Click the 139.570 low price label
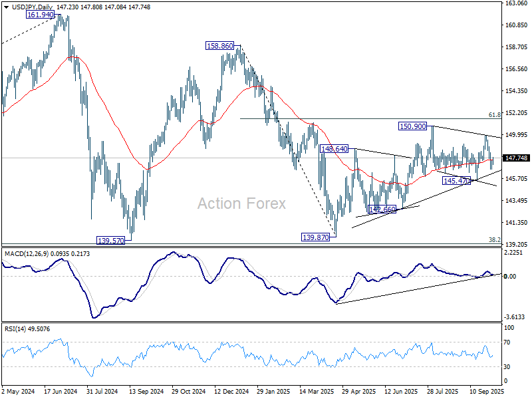The width and height of the screenshot is (532, 399). coord(110,241)
